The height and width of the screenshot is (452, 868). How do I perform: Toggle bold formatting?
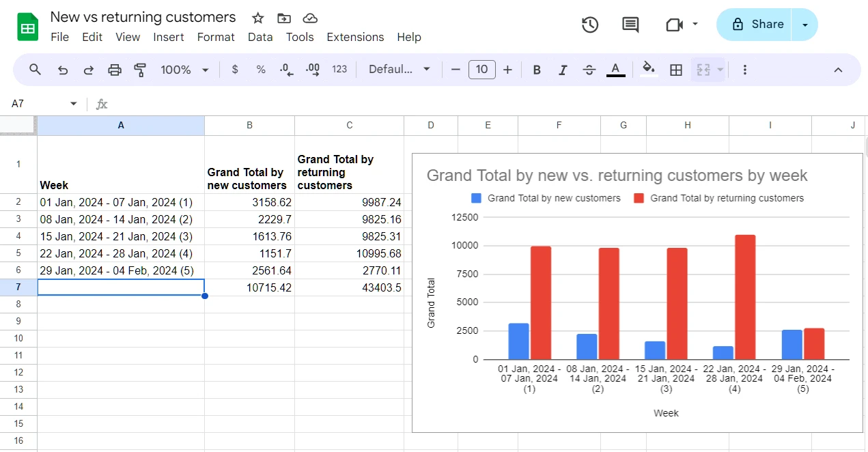click(537, 70)
